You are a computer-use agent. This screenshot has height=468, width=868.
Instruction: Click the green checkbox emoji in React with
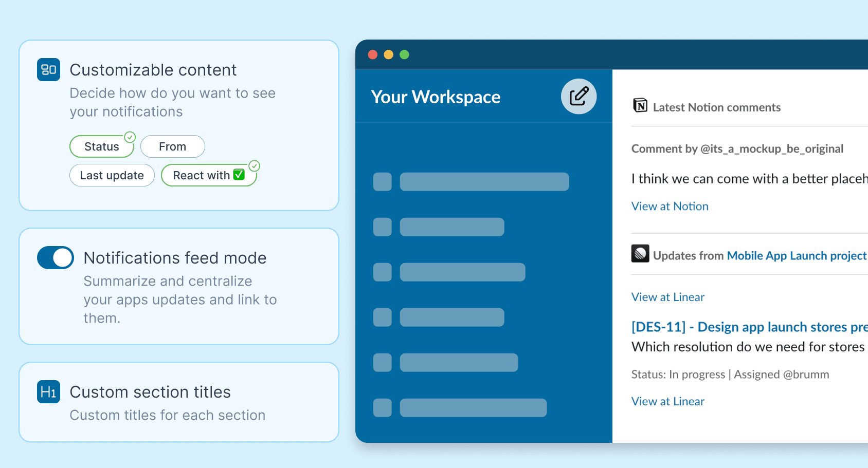[x=239, y=175]
